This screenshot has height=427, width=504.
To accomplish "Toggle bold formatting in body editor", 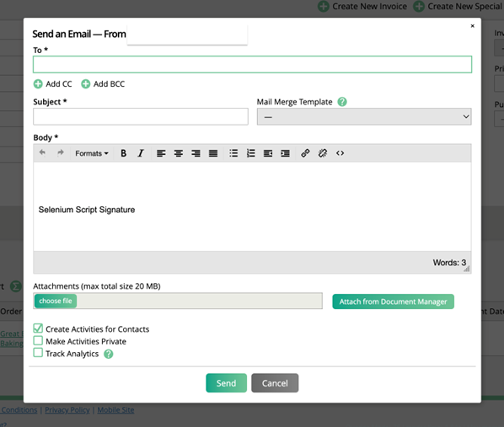I will [x=123, y=153].
